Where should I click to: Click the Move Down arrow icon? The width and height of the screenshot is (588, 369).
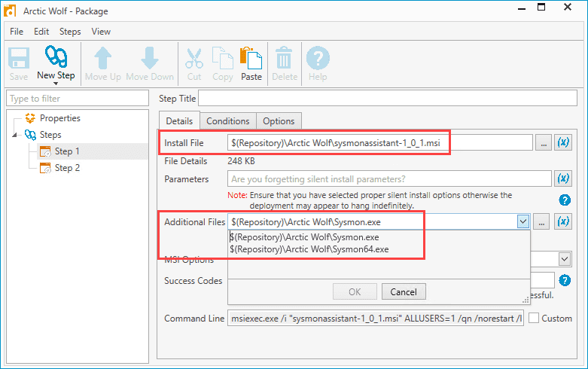[150, 58]
